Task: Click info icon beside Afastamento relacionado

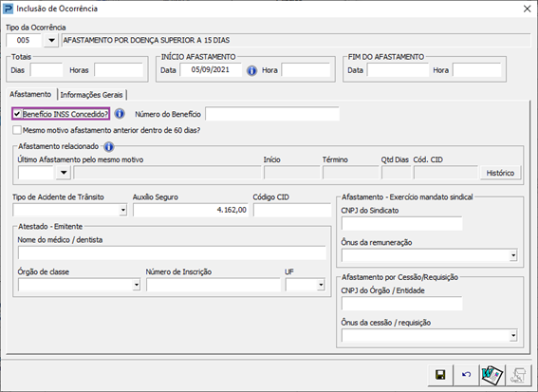Action: point(109,147)
